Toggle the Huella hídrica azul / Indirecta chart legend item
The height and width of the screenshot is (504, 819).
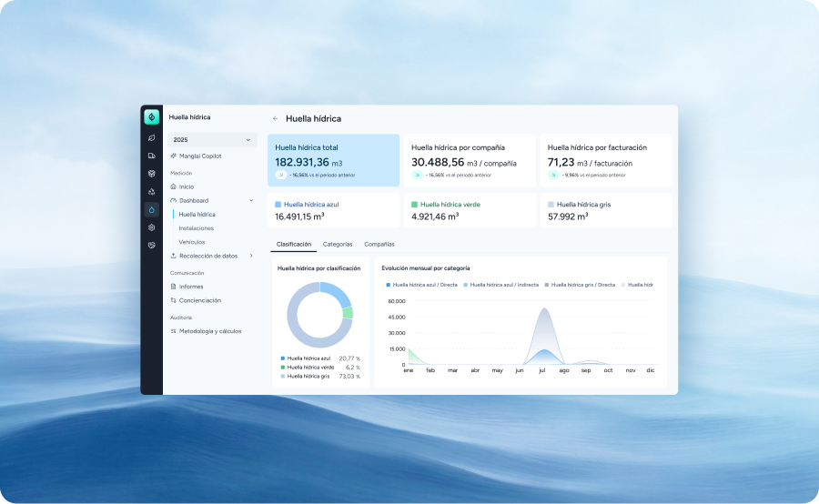[x=500, y=285]
